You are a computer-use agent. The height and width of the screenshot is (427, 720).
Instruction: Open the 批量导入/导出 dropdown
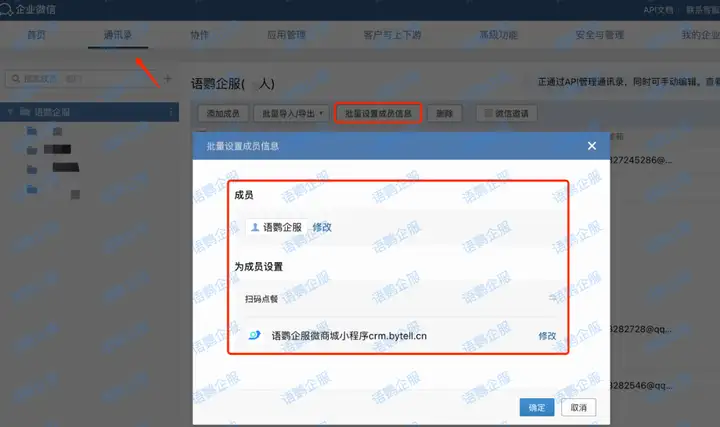[291, 113]
